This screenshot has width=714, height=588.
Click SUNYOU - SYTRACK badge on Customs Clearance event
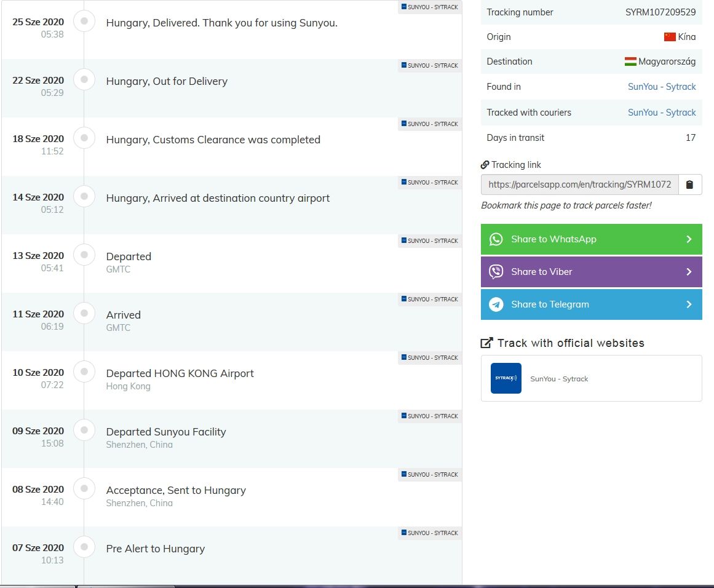pos(430,124)
